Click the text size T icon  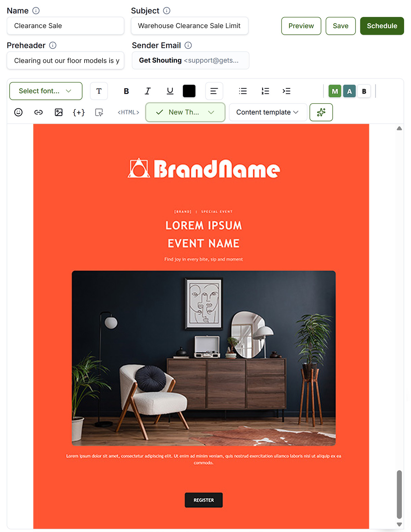click(99, 91)
